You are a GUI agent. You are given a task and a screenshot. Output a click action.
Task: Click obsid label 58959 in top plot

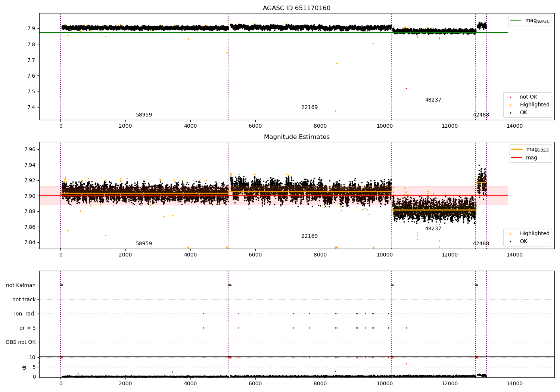tap(144, 115)
